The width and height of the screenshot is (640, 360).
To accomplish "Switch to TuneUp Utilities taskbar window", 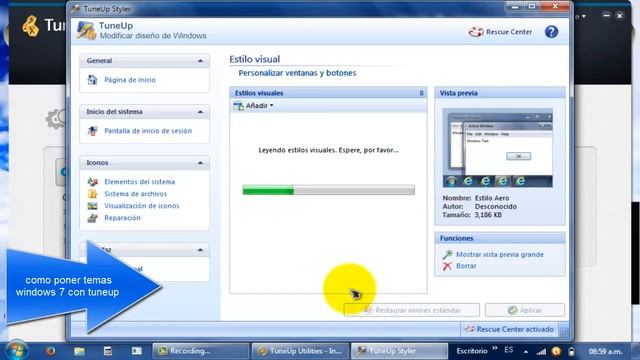I will coord(300,351).
